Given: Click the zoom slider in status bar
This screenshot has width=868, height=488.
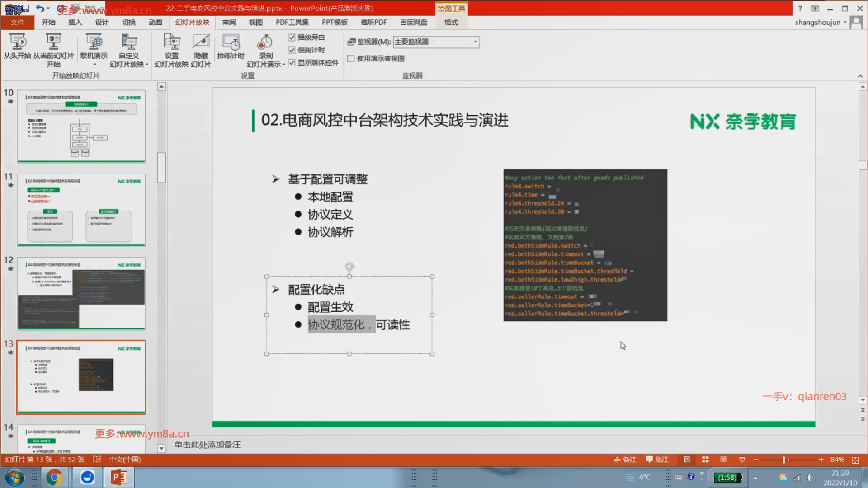Looking at the screenshot, I should pyautogui.click(x=784, y=460).
